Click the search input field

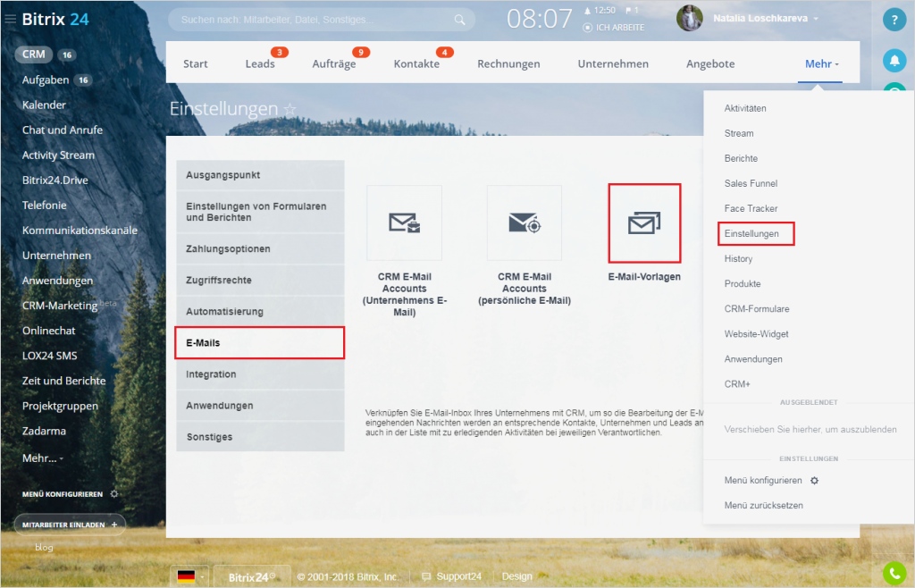click(322, 20)
